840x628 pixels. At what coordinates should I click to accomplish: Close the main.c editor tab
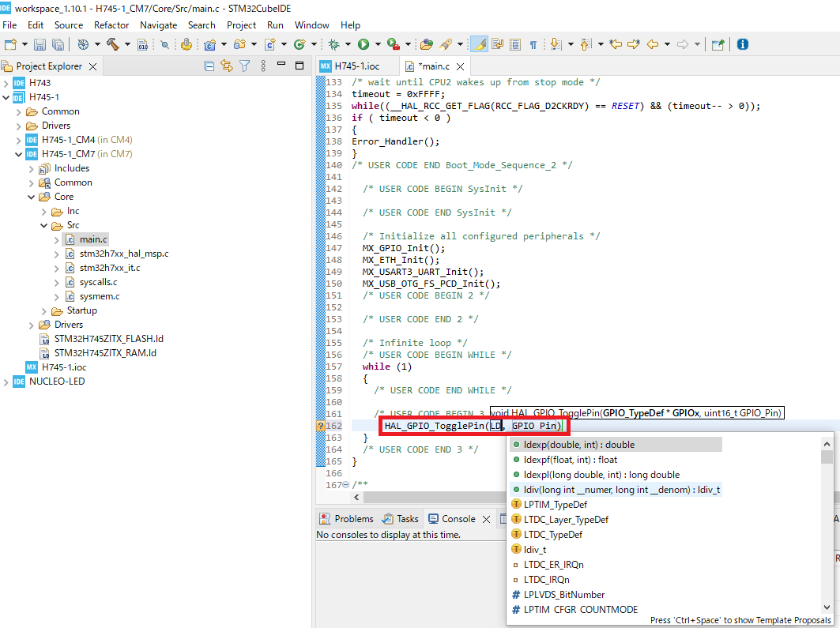tap(460, 66)
